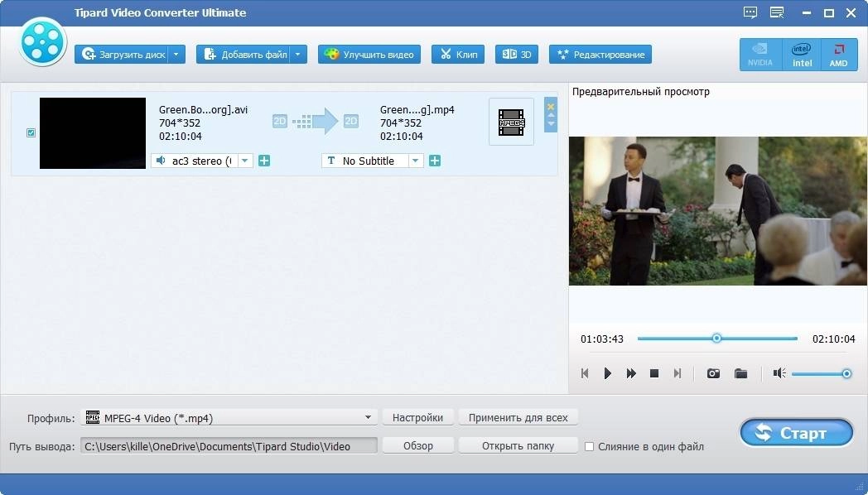This screenshot has width=868, height=495.
Task: Open Улучшить видео enhancement tool
Action: pyautogui.click(x=369, y=54)
